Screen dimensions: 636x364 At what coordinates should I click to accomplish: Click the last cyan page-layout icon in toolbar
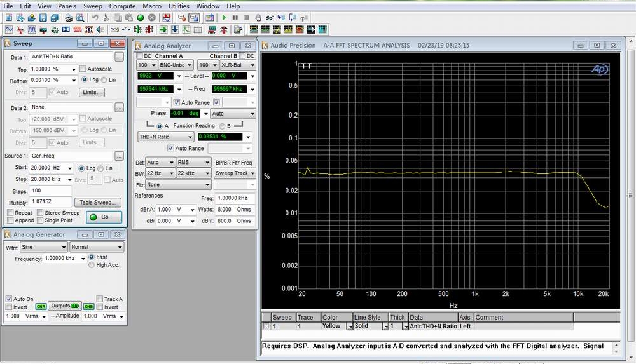coord(322,30)
